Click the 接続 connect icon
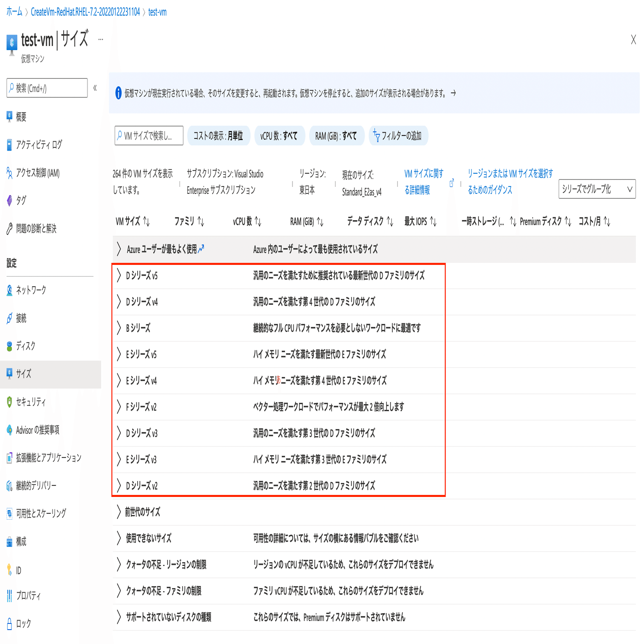This screenshot has width=644, height=644. click(x=9, y=318)
